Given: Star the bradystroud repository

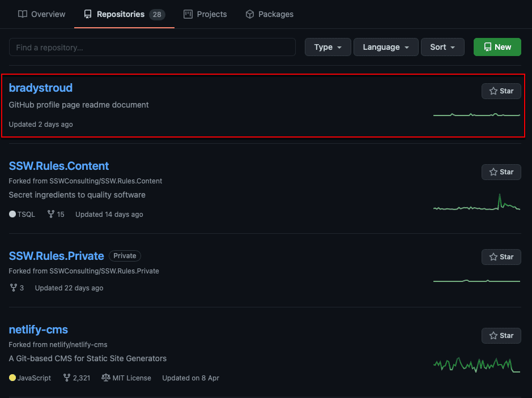Looking at the screenshot, I should [501, 91].
